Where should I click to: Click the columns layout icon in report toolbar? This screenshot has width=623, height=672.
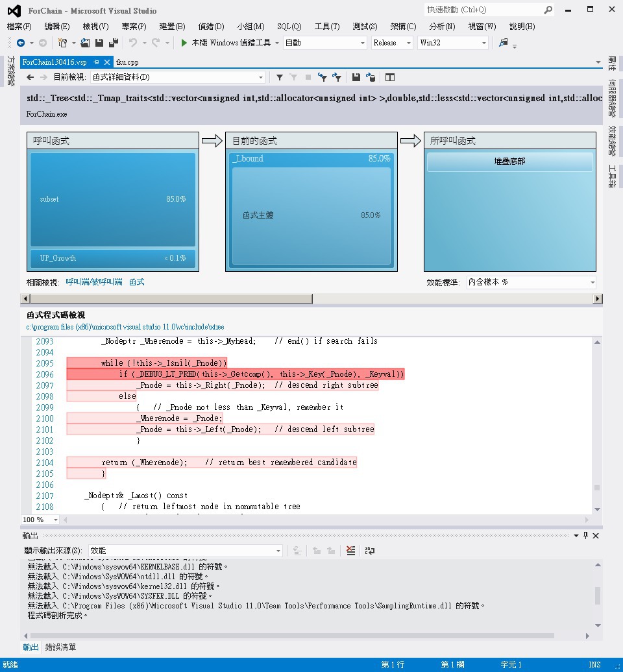390,77
